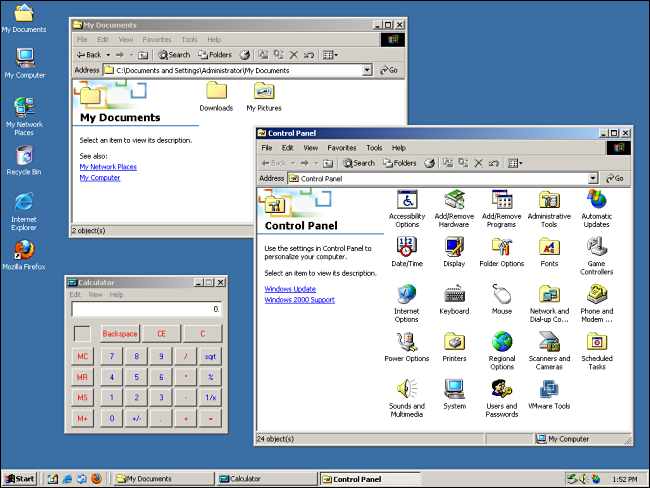Open Back history arrow in My Documents
This screenshot has height=488, width=650.
108,55
